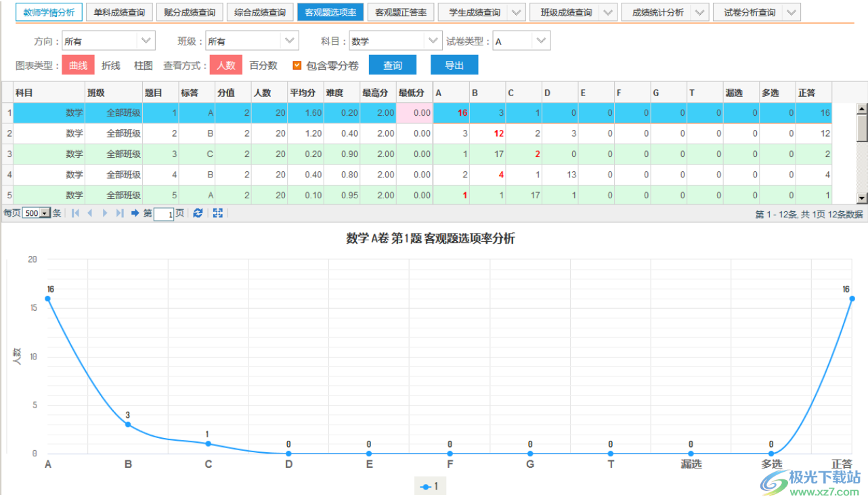Viewport: 868px width, 503px height.
Task: Open the 学生成绩查询 tab
Action: pyautogui.click(x=474, y=12)
